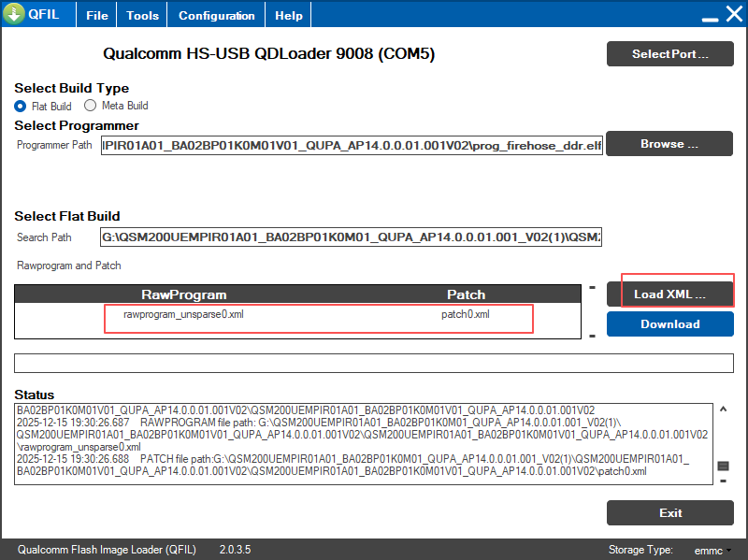Image resolution: width=748 pixels, height=560 pixels.
Task: Click the scroll thumb in the Status log
Action: pos(723,466)
